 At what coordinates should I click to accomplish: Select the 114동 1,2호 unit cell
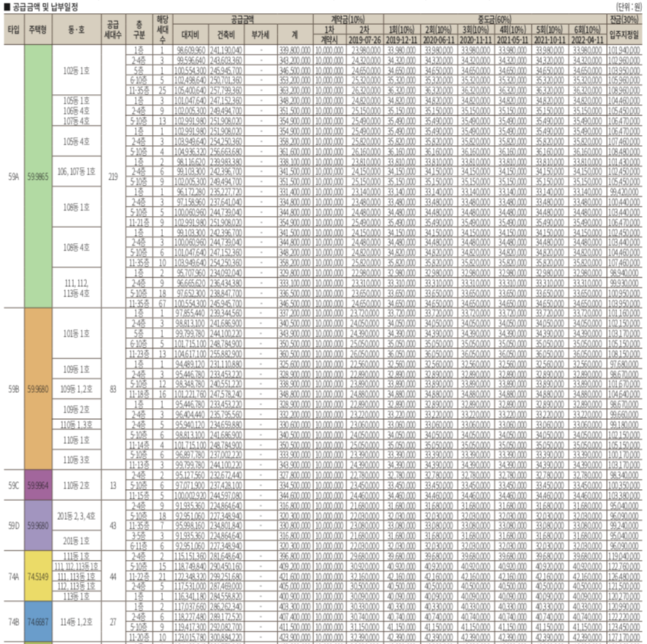tap(77, 621)
